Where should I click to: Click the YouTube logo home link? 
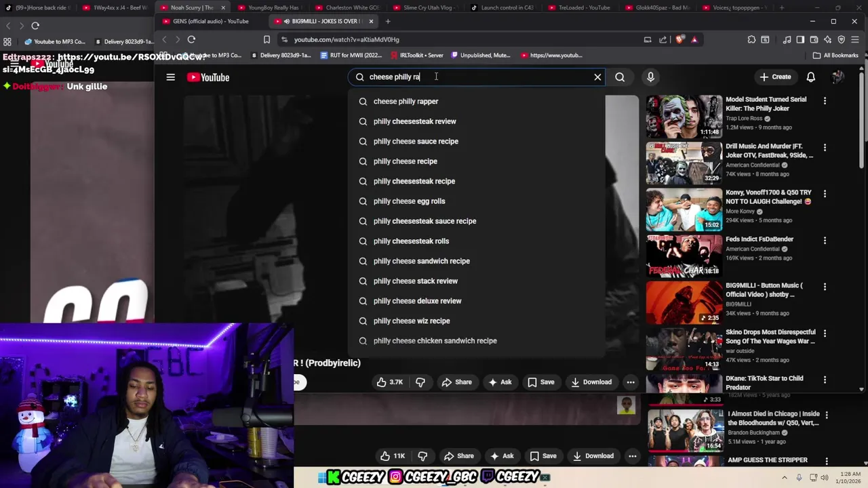pyautogui.click(x=209, y=77)
